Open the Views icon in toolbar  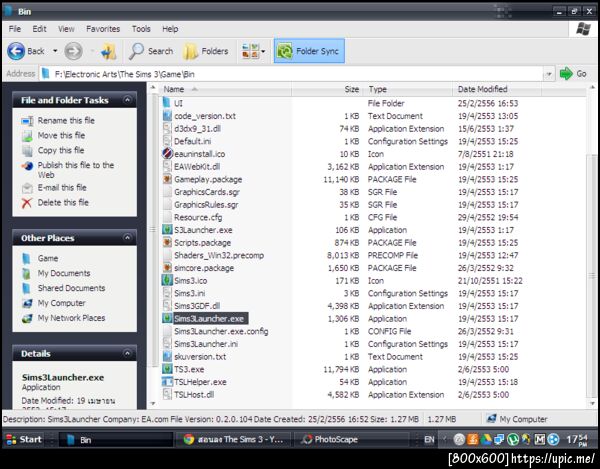pyautogui.click(x=250, y=51)
